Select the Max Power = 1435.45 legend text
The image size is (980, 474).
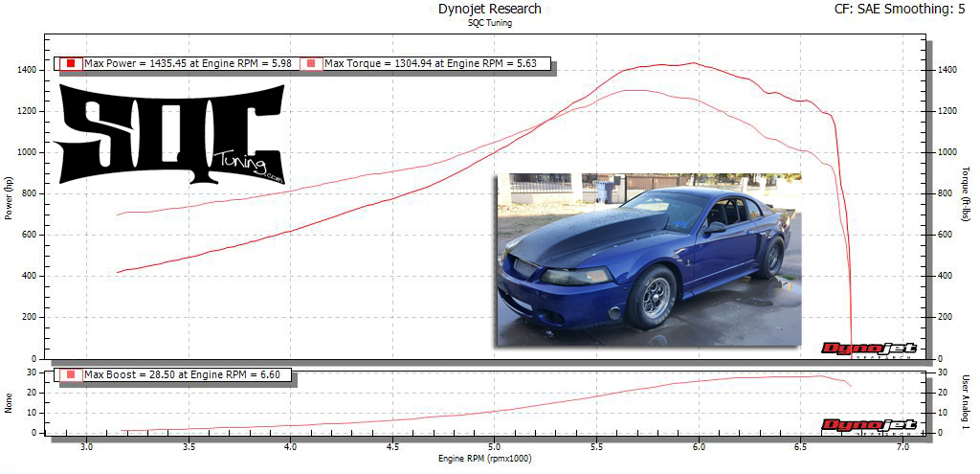[189, 63]
